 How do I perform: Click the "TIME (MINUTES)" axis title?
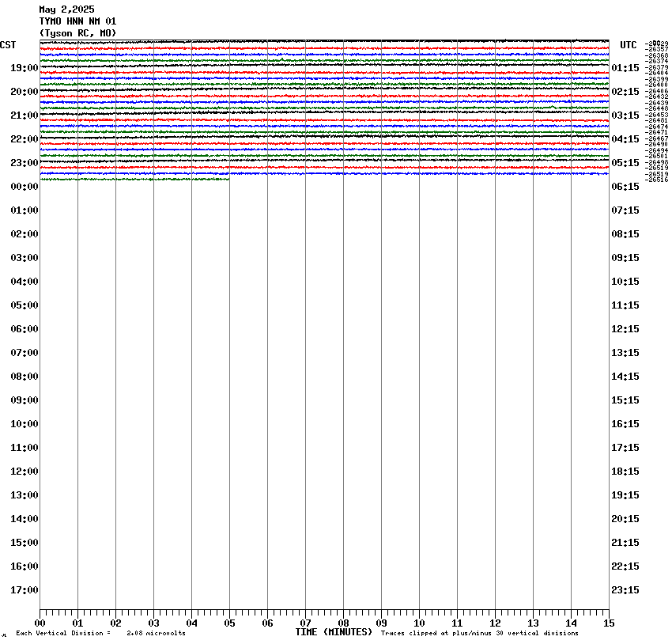pos(334,632)
